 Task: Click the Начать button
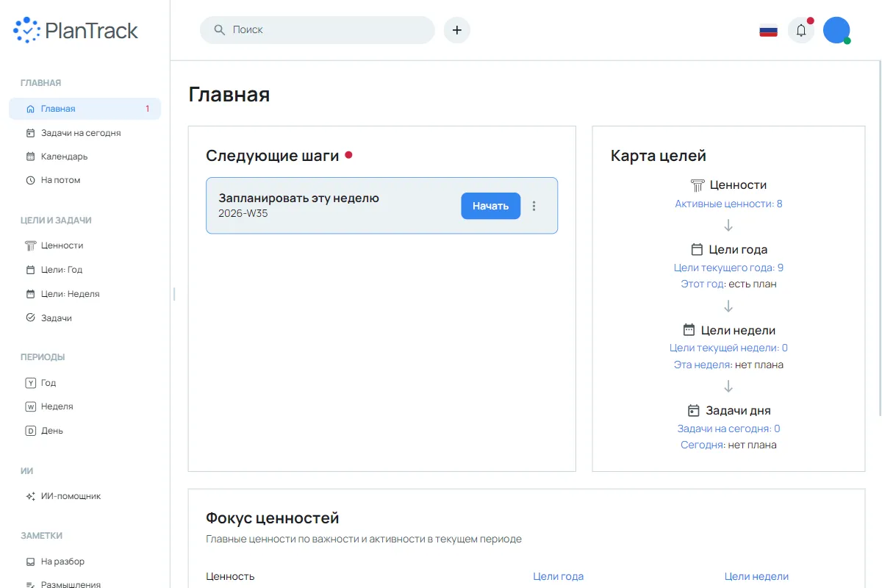[490, 206]
